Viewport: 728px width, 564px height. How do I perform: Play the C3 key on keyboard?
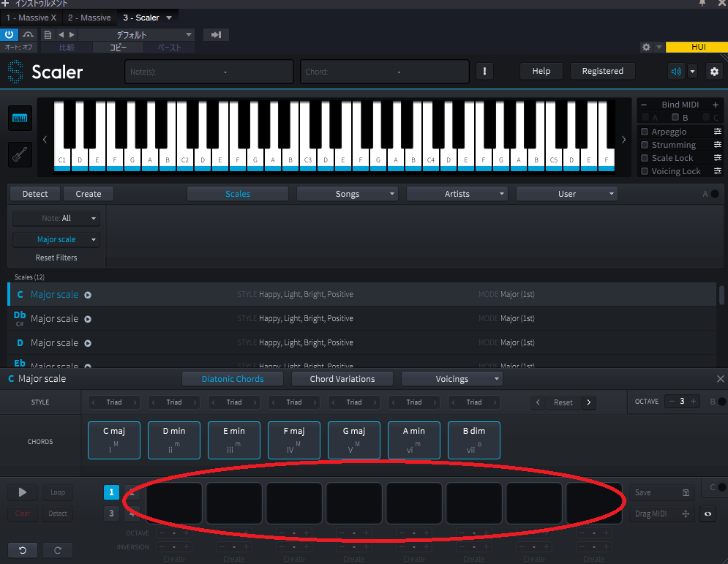(308, 159)
